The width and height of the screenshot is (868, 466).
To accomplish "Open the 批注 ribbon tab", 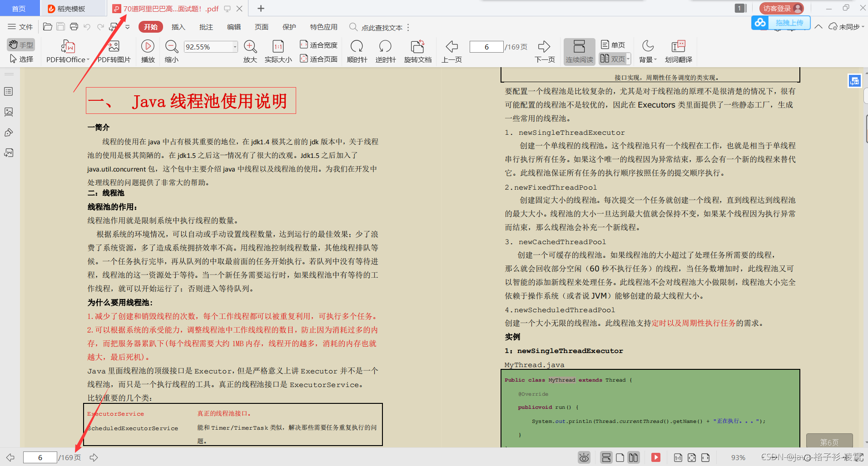I will click(x=206, y=27).
